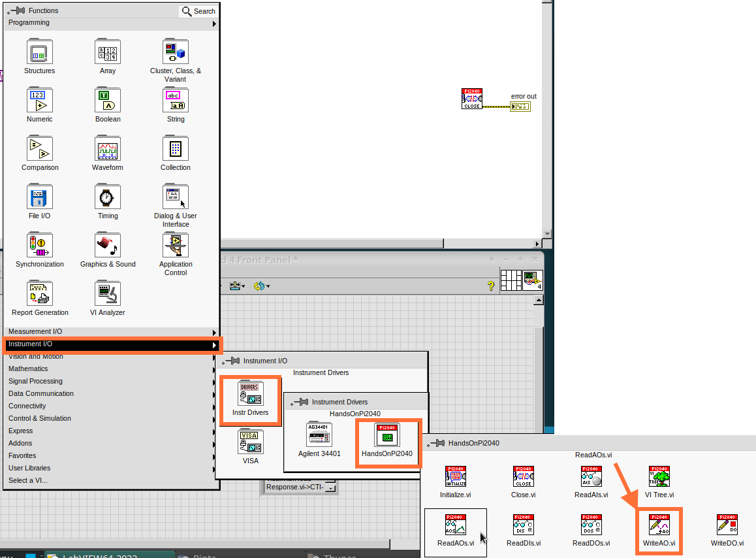Click block diagram vertical scrollbar down arrow
Viewport: 756px width, 558px height.
(x=546, y=234)
